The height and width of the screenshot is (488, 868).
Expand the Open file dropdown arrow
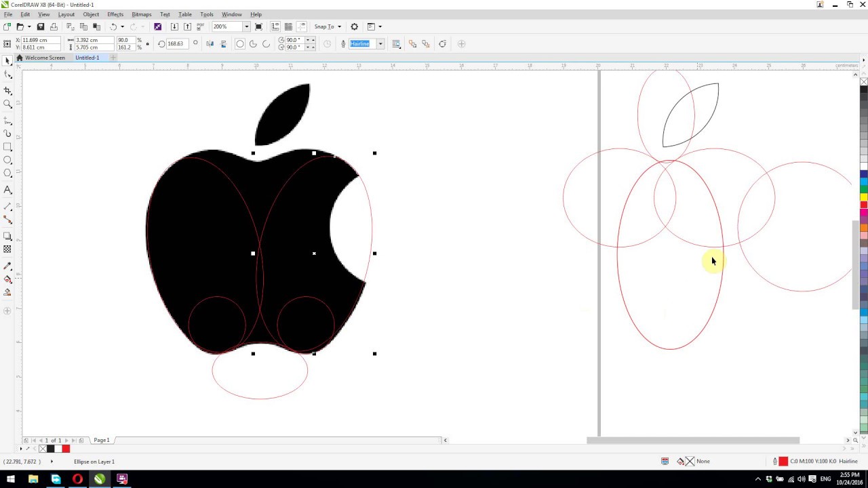pos(29,26)
